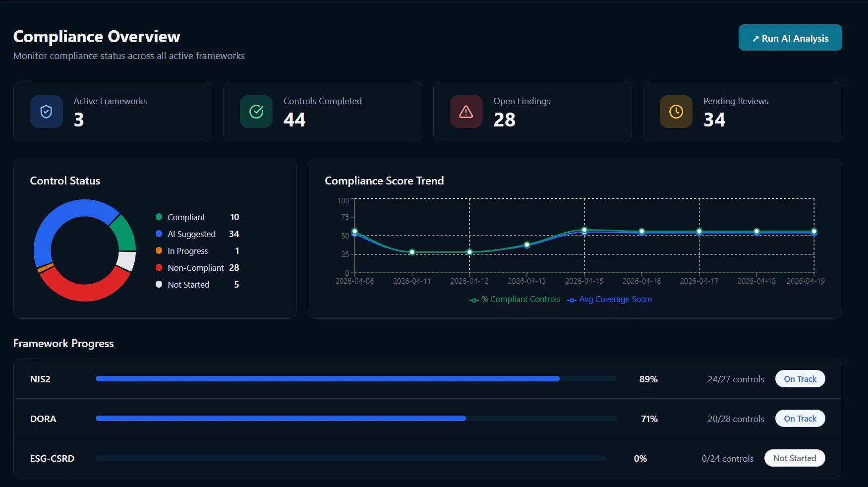Click the AI Suggested legend label
This screenshot has width=868, height=487.
[x=191, y=234]
